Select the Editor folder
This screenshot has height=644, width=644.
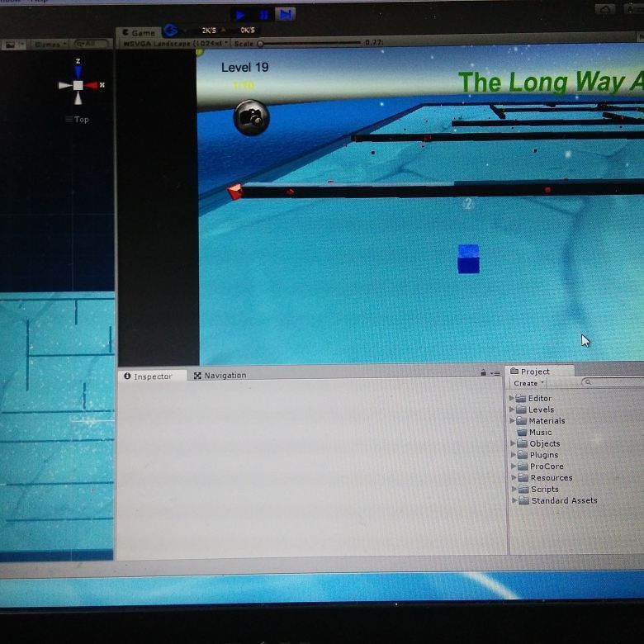533,398
